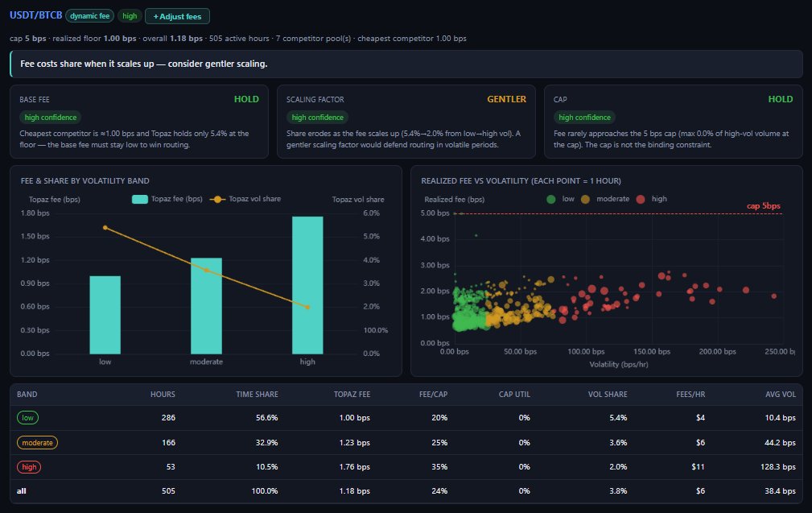Screen dimensions: 812x513
Task: Click the 'cap 5bps' line label
Action: click(x=764, y=205)
